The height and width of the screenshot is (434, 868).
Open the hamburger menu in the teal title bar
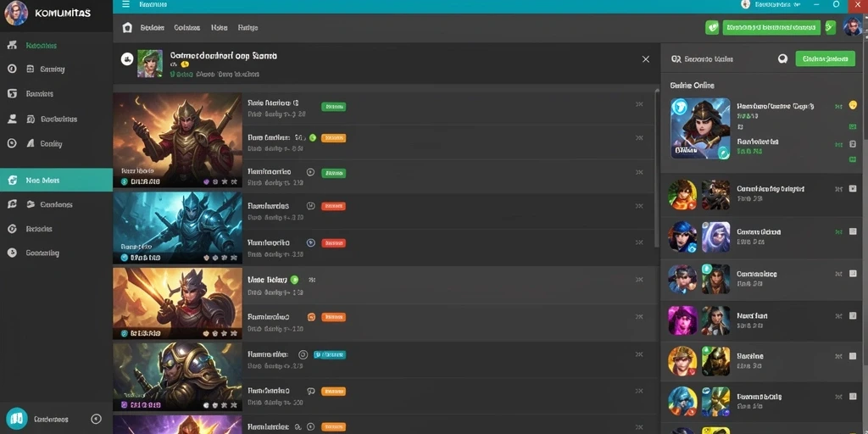pyautogui.click(x=125, y=4)
